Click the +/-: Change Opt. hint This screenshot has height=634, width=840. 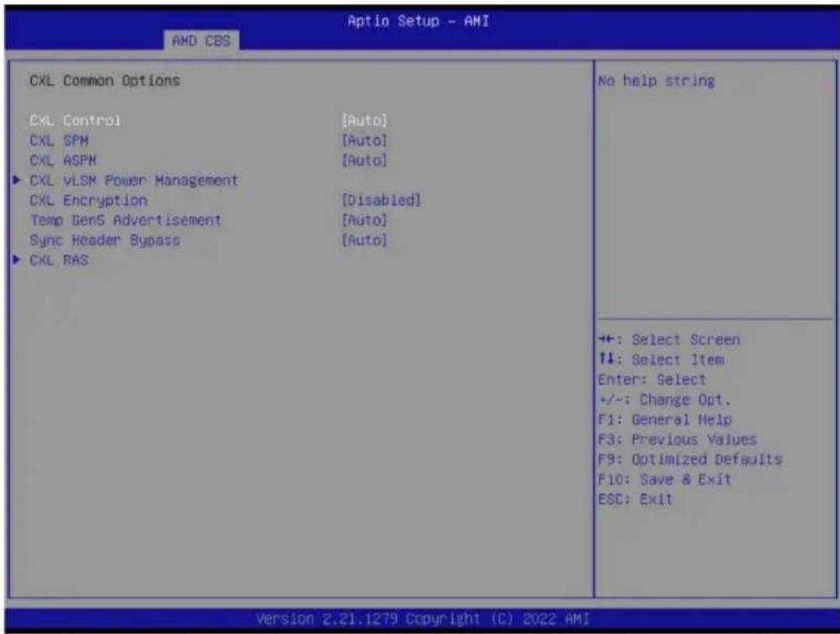point(664,400)
